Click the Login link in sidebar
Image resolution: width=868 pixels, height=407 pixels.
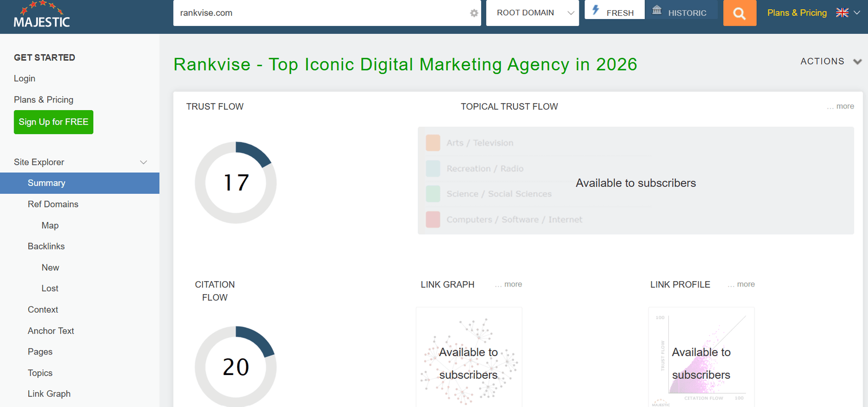(x=24, y=79)
